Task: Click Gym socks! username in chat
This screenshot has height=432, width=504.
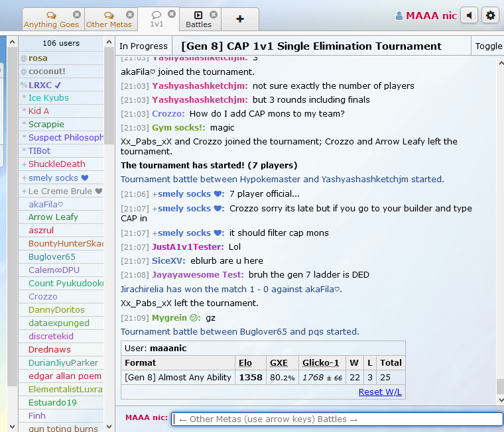Action: click(178, 127)
